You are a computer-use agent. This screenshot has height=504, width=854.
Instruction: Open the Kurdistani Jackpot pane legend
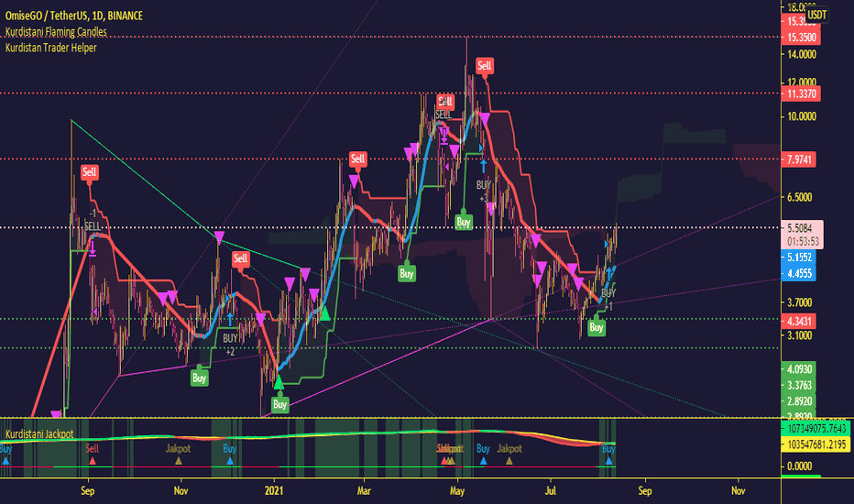pyautogui.click(x=39, y=433)
